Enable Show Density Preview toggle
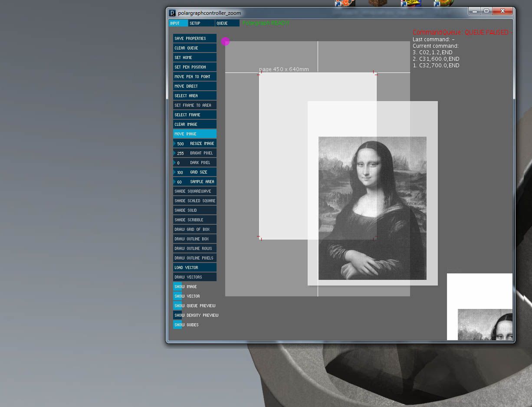Image resolution: width=532 pixels, height=407 pixels. (x=177, y=315)
